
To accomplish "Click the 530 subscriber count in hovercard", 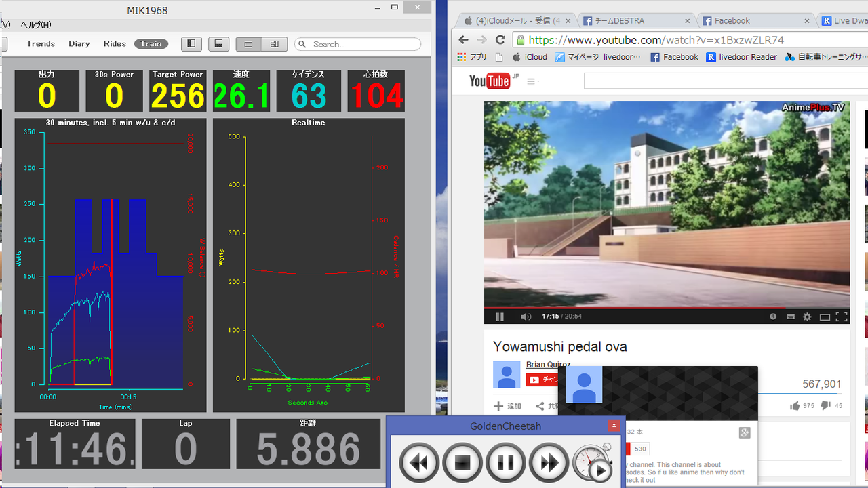I will tap(640, 449).
